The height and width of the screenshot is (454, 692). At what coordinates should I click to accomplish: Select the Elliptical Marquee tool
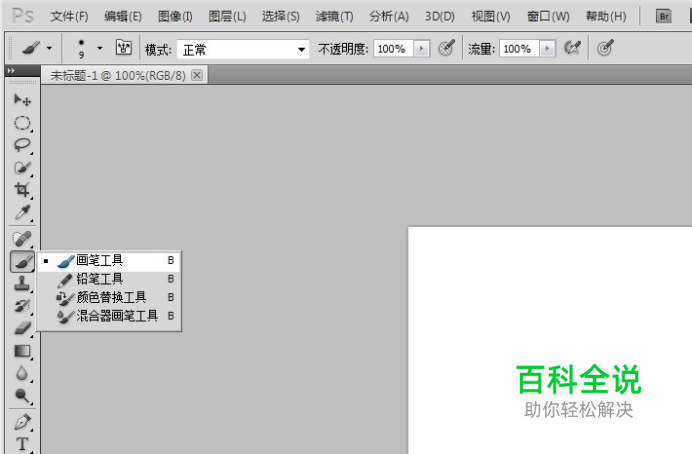pos(22,123)
